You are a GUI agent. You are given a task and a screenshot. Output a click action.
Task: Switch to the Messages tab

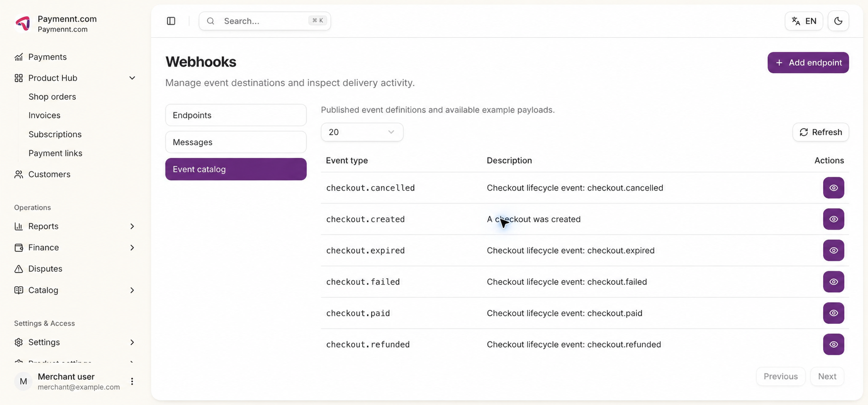point(236,142)
